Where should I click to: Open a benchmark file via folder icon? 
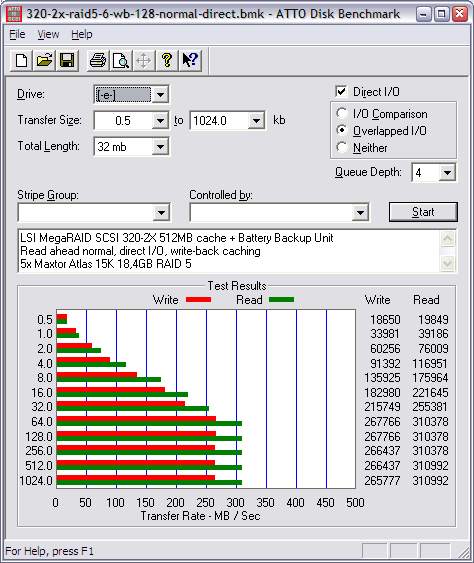coord(45,60)
